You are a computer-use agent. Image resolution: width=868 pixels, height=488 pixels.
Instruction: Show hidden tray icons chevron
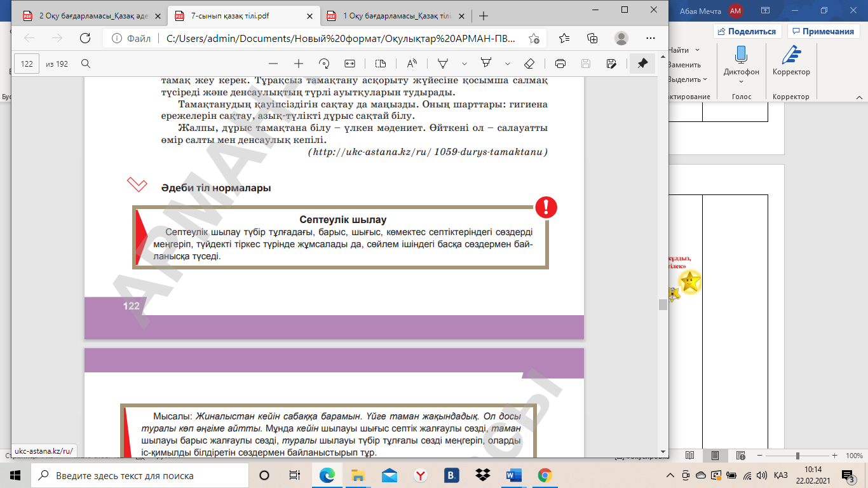[670, 475]
